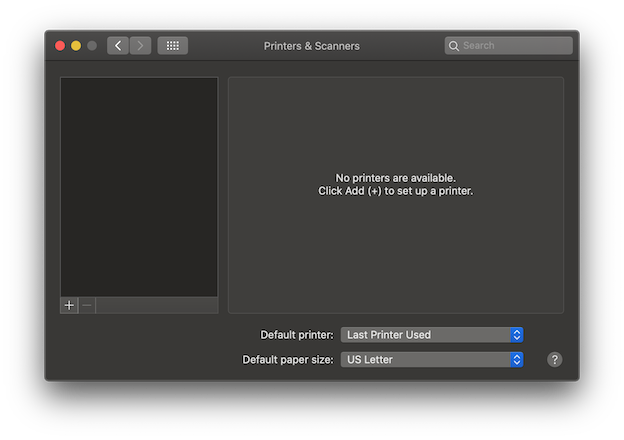Screen dimensions: 624x440
Task: Focus the Search text field
Action: 515,46
